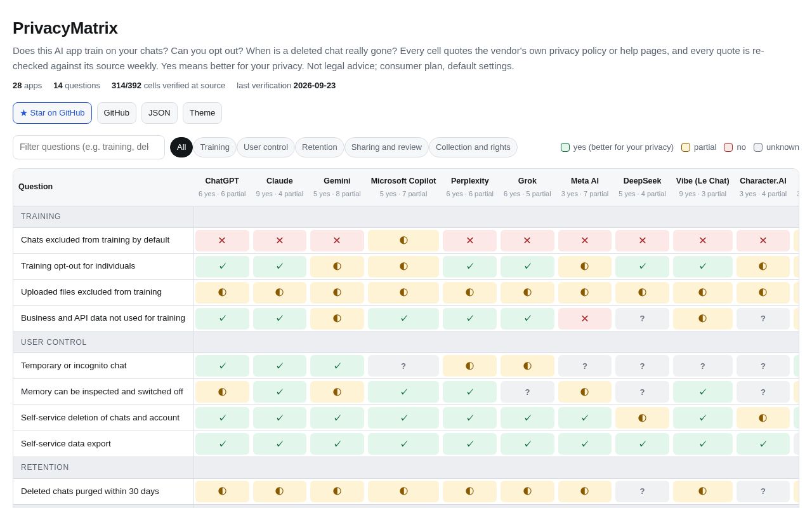Screen dimensions: 812x508
Task: Show the Sharing and review category
Action: coord(386,147)
